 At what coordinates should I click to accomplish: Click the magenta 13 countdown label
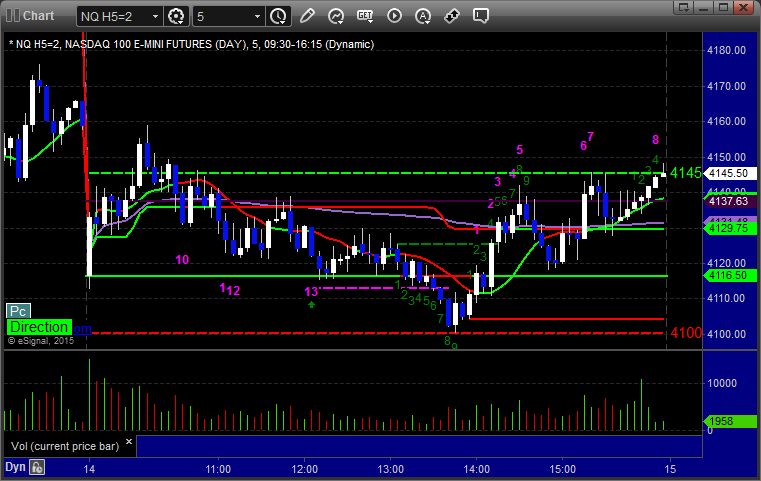point(311,292)
